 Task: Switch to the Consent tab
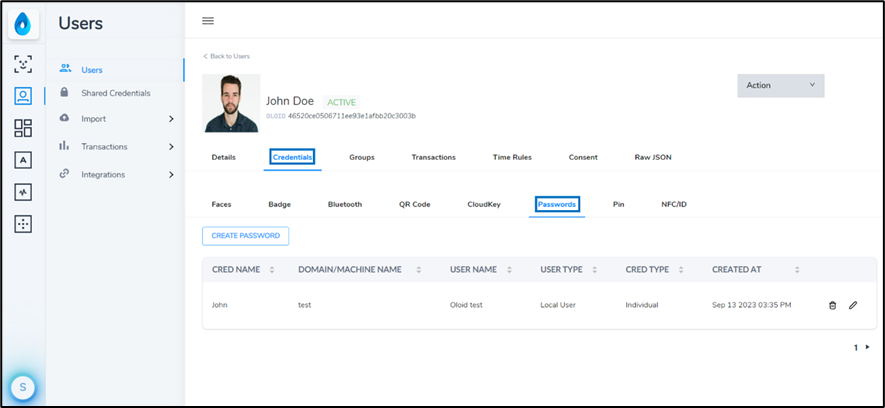click(583, 157)
